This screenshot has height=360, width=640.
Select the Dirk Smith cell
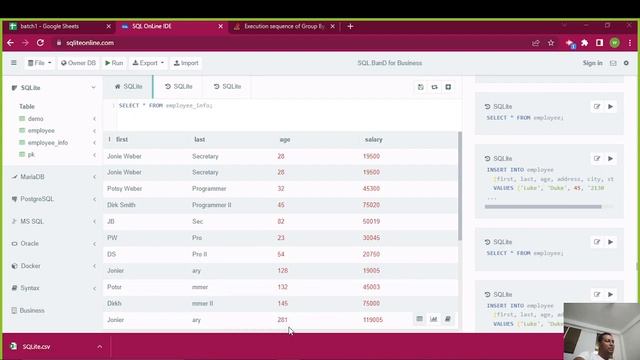point(121,205)
